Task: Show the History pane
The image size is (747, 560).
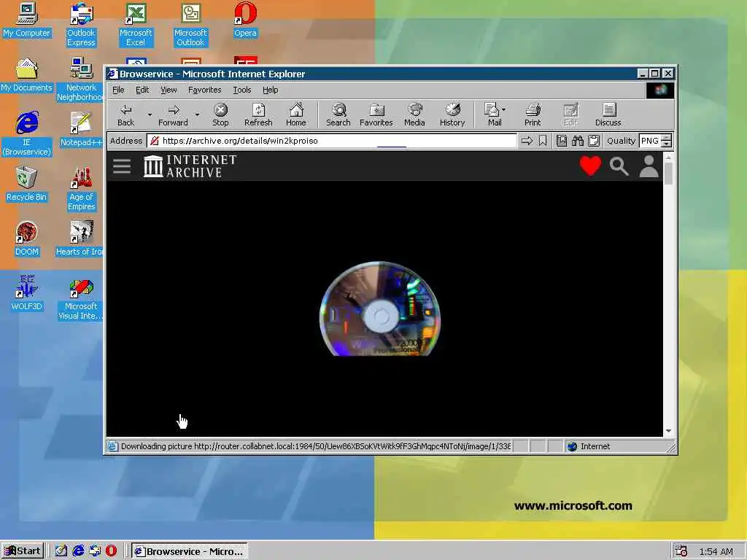Action: pos(452,114)
